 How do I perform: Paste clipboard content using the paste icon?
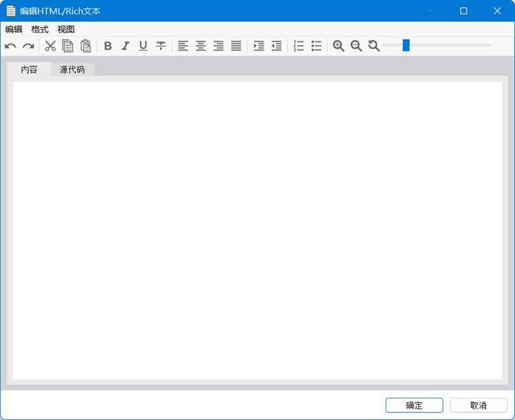[85, 45]
